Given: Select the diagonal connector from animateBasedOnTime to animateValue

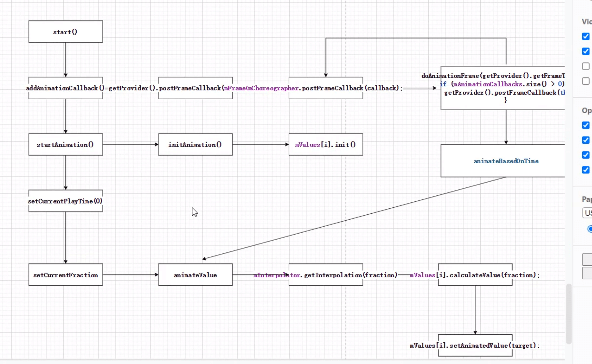Looking at the screenshot, I should [354, 218].
